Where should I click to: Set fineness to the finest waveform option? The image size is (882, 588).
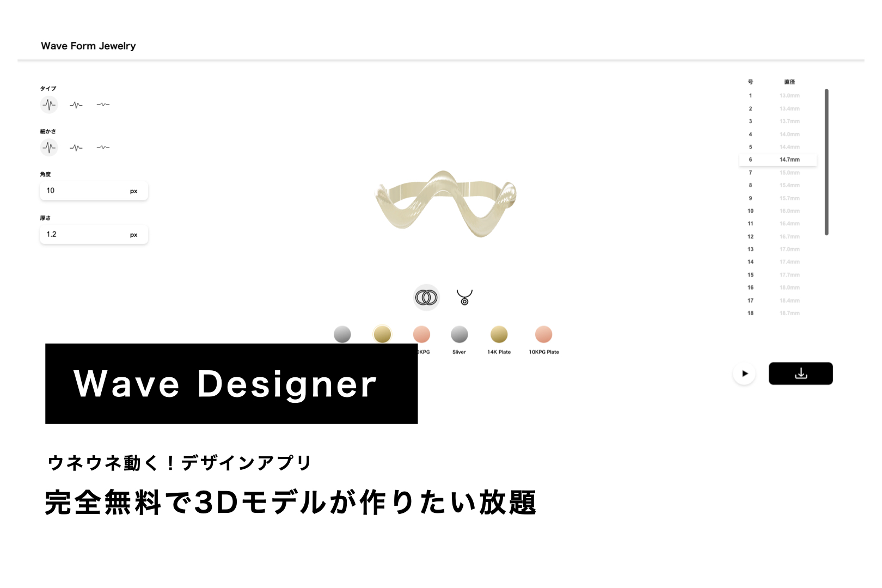point(103,148)
